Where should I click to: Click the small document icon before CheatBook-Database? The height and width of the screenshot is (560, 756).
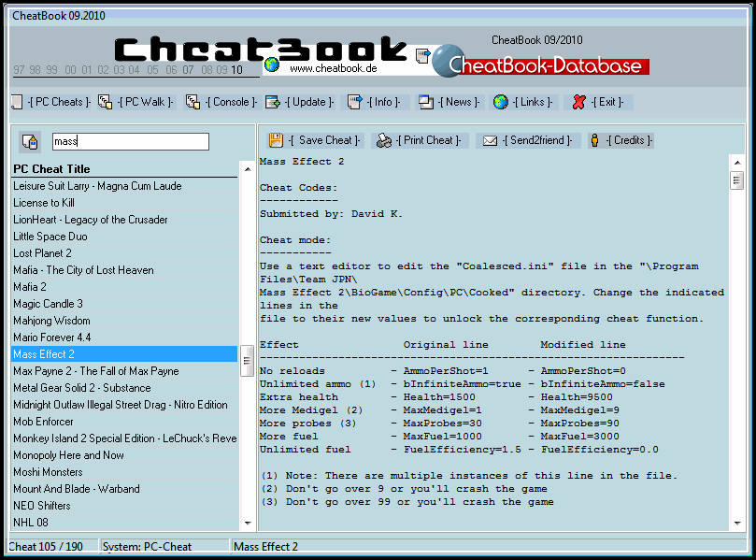422,56
